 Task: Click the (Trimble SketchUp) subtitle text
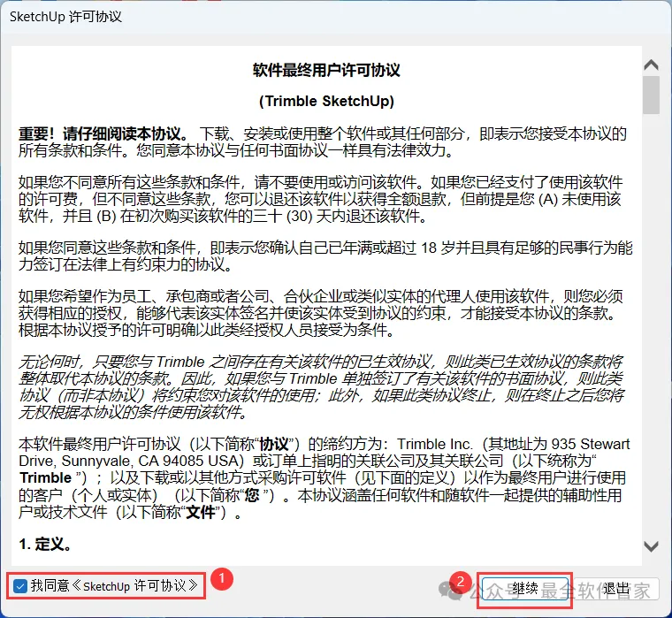tap(326, 101)
